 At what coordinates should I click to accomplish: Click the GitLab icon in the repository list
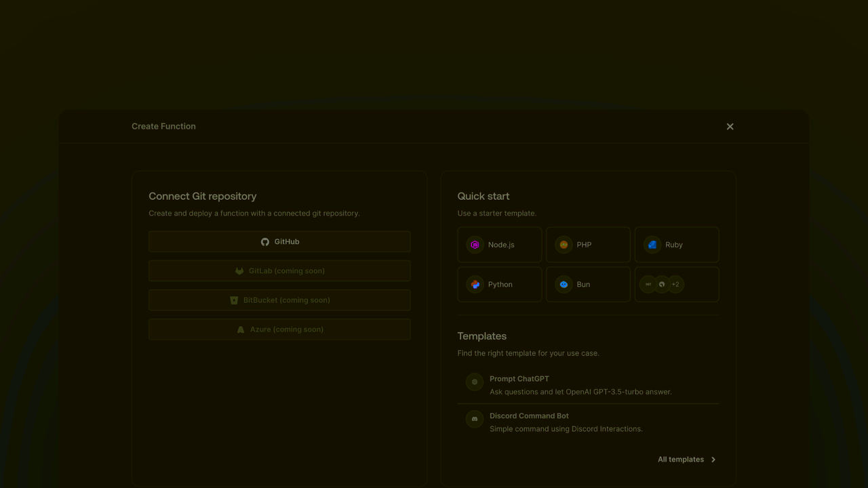coord(239,270)
